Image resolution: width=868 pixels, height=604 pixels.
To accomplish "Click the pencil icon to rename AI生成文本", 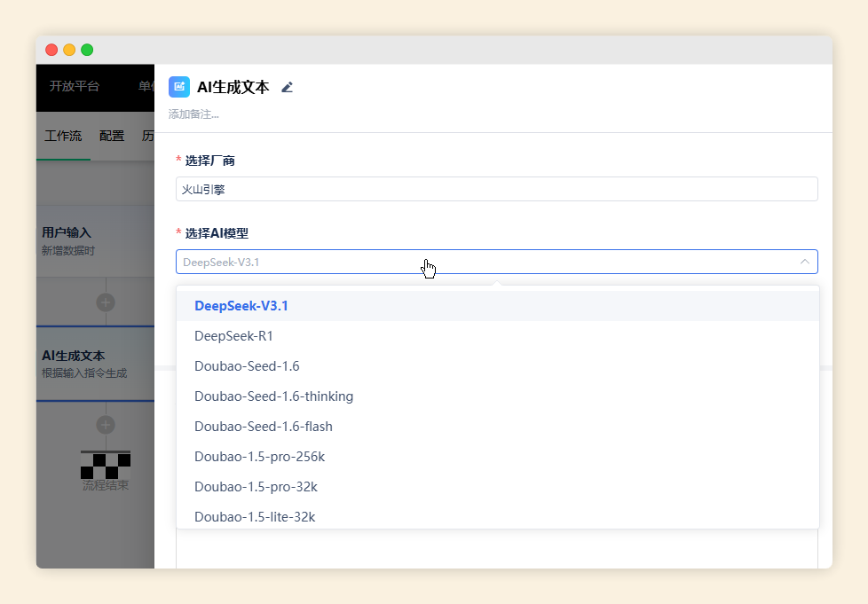I will pyautogui.click(x=287, y=87).
